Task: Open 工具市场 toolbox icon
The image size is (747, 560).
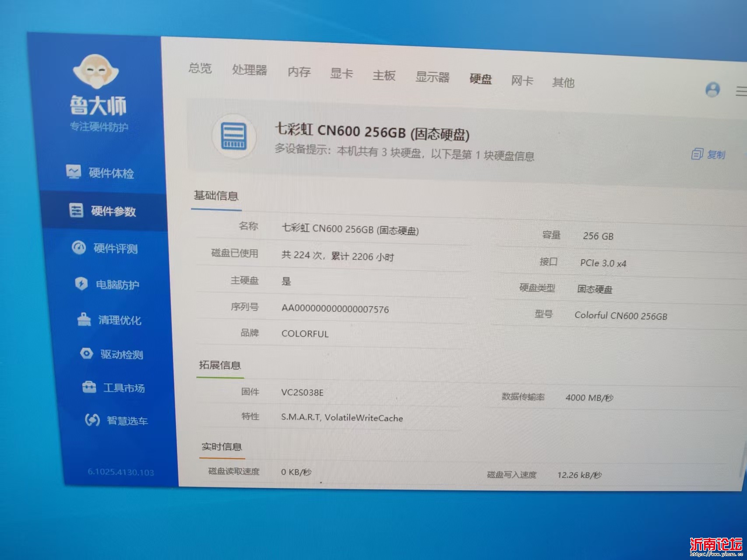Action: [x=89, y=387]
